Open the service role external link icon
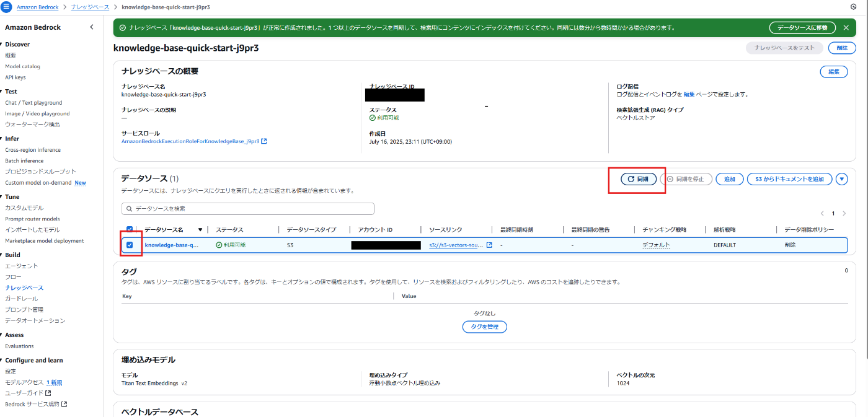 (x=264, y=141)
